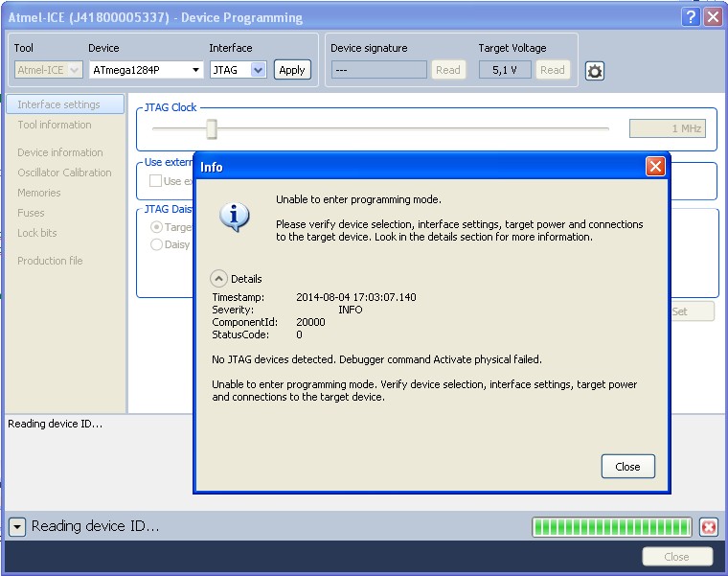Viewport: 728px width, 576px height.
Task: Collapse the Details section chevron
Action: (218, 279)
